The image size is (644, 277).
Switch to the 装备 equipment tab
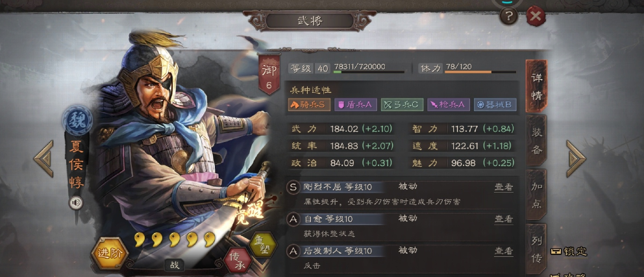coord(536,140)
